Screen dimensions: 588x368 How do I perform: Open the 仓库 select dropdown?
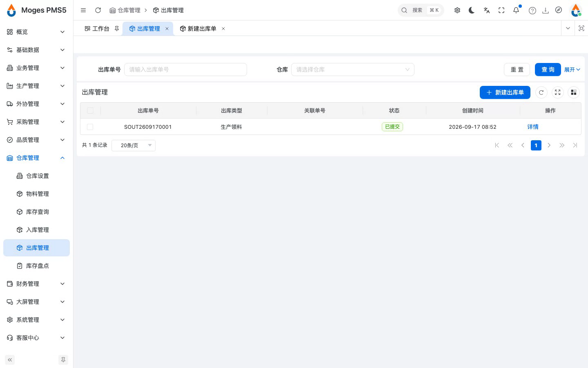(353, 70)
